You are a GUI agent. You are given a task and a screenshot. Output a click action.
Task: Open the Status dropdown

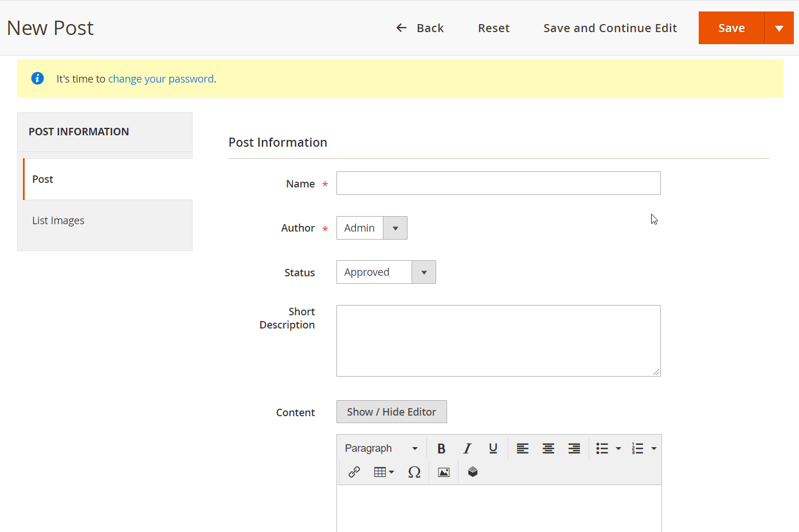[x=386, y=272]
